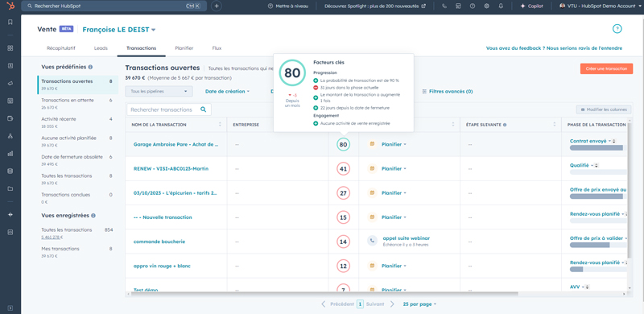Click the info icon beside Vues prédéfinies
644x314 pixels.
coord(90,67)
